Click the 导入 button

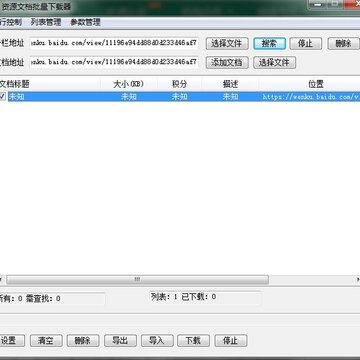coord(157,341)
